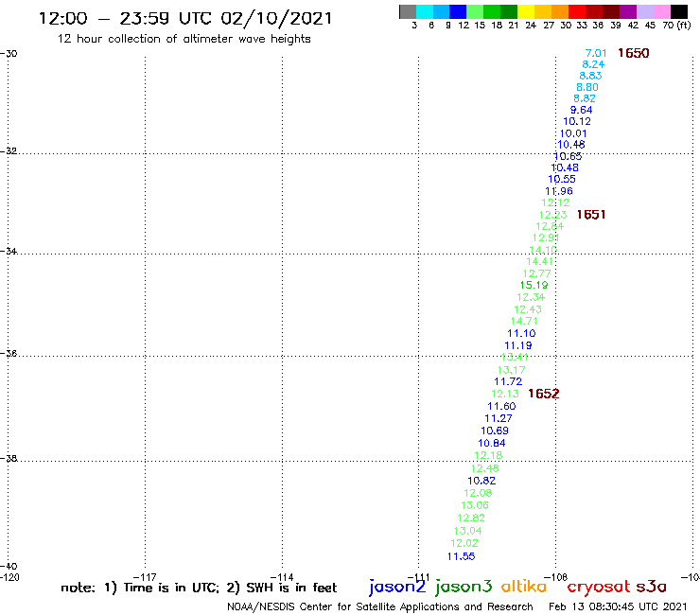Click the wave height value '8.80'
The height and width of the screenshot is (615, 700).
(x=587, y=87)
